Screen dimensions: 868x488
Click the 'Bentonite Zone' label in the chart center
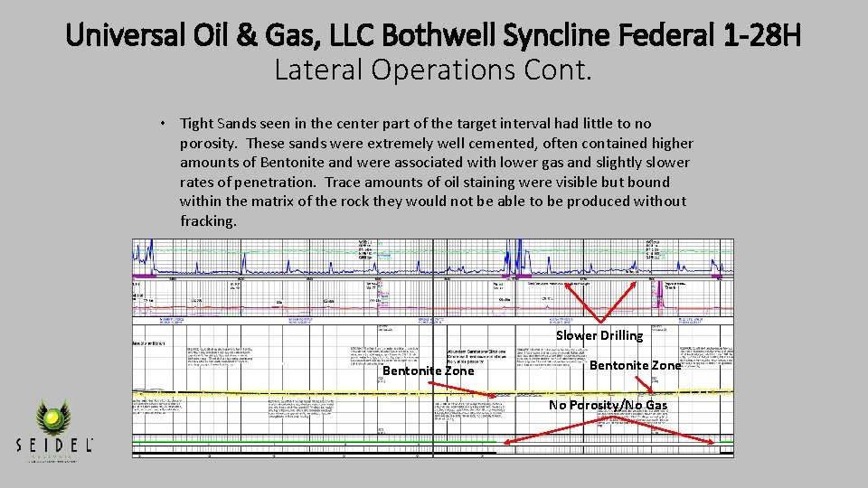coord(429,371)
